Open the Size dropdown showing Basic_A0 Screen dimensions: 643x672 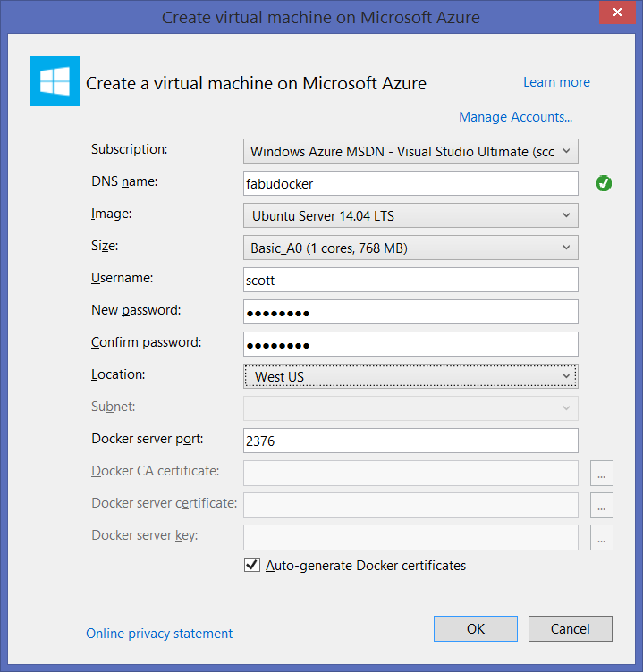point(410,248)
